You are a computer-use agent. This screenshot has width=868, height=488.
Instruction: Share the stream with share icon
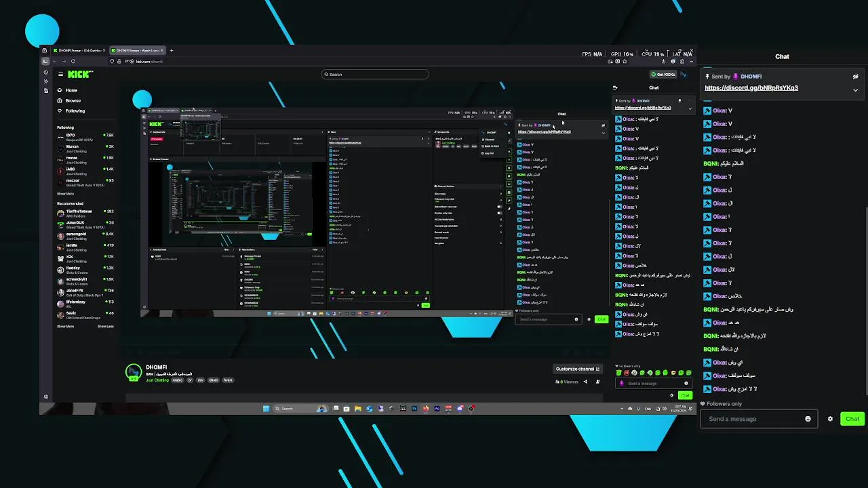click(586, 382)
